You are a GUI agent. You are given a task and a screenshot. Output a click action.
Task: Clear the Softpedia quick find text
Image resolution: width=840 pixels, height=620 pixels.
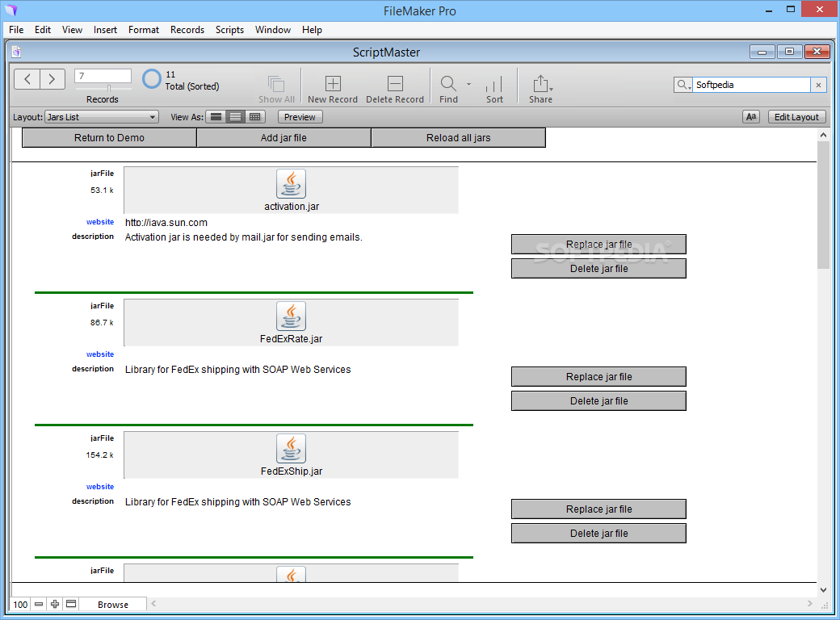(x=818, y=85)
